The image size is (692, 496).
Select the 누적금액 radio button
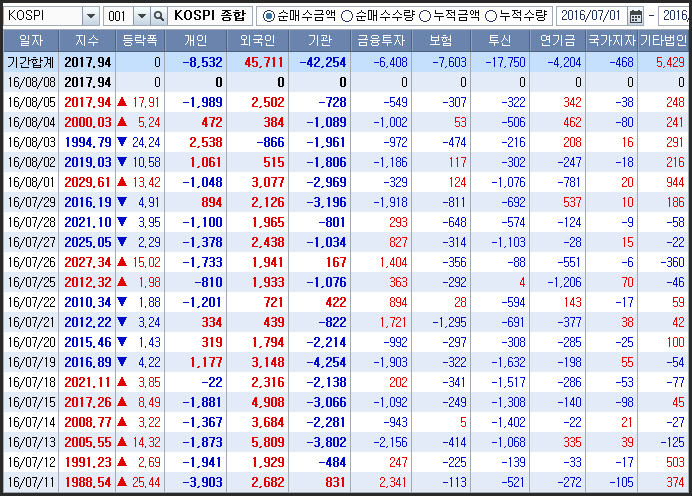coord(425,16)
